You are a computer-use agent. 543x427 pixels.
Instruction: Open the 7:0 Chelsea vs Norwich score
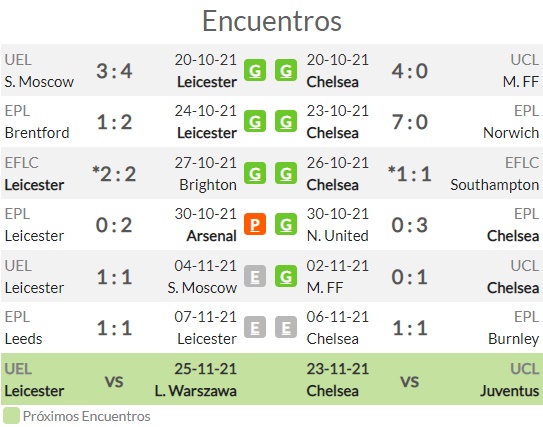410,122
